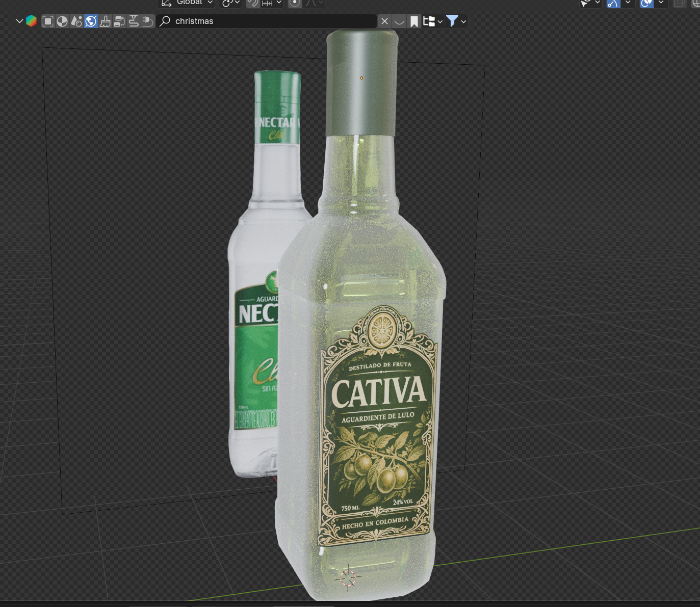Image resolution: width=700 pixels, height=607 pixels.
Task: Open the pivot point dropdown
Action: (230, 3)
